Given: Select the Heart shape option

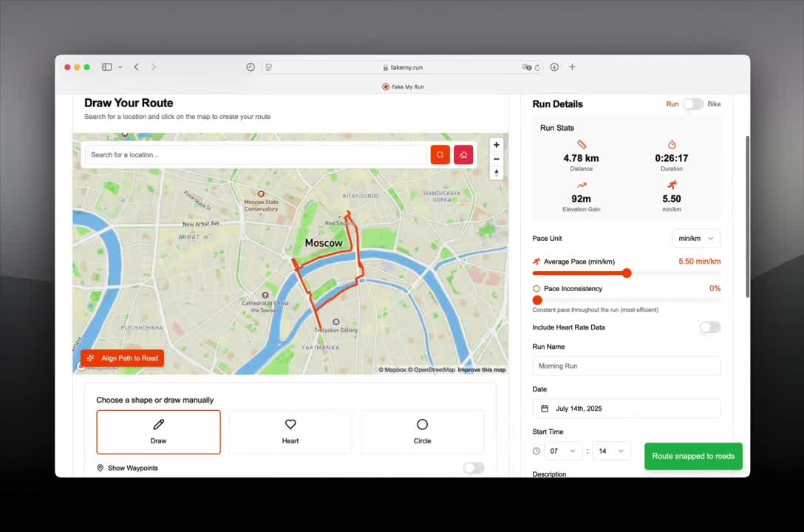Looking at the screenshot, I should pos(290,432).
